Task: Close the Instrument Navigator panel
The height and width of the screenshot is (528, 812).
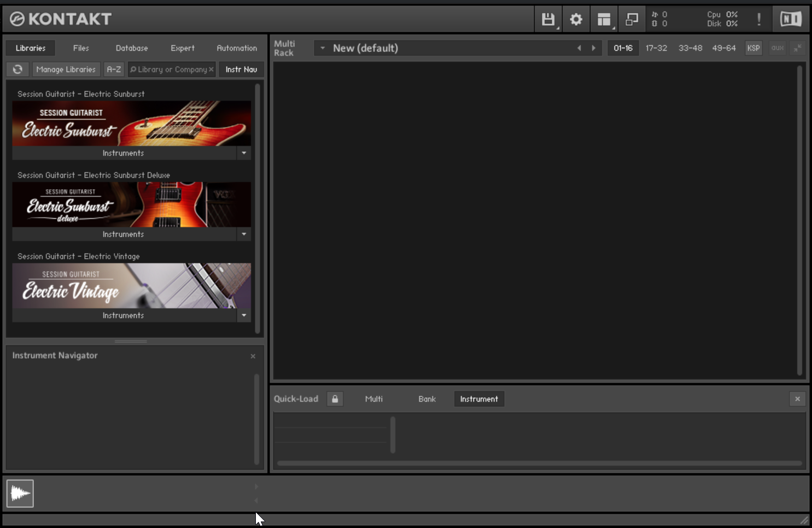Action: (x=253, y=356)
